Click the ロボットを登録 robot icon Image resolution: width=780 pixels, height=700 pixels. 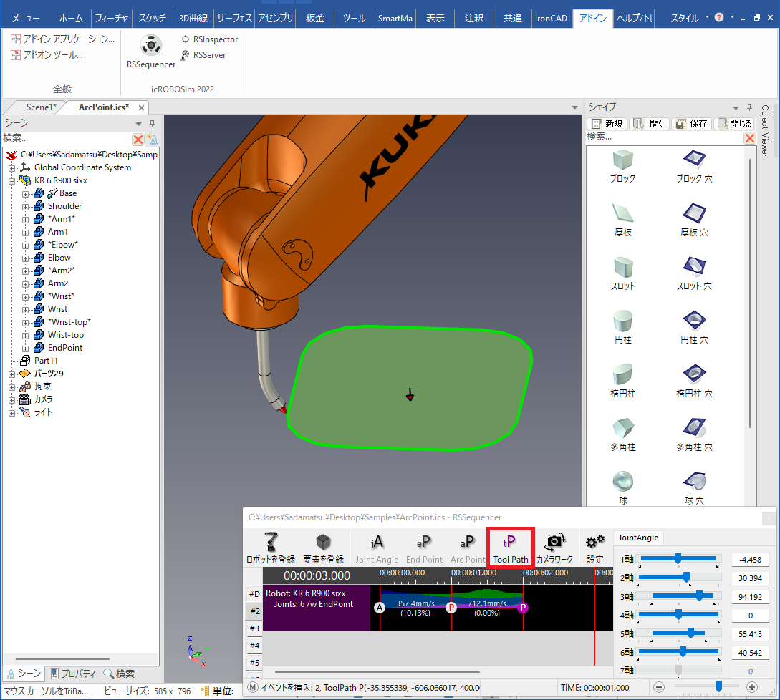271,548
